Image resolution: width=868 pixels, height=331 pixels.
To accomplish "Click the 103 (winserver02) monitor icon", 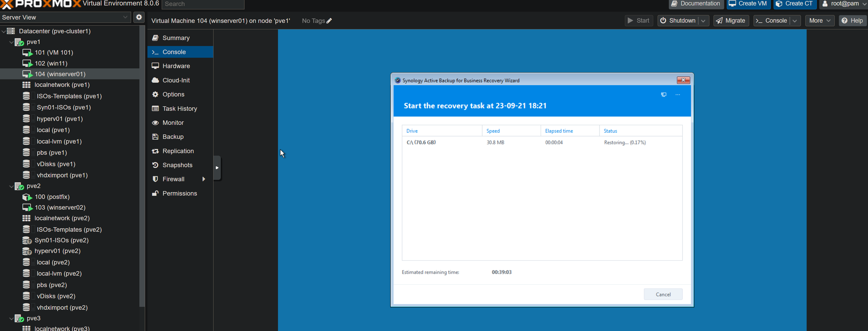I will [x=27, y=208].
